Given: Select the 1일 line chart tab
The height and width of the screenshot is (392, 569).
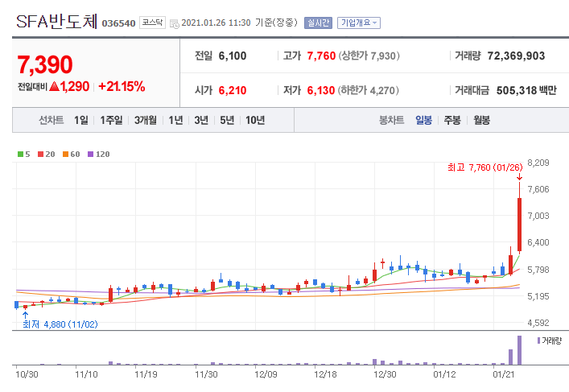Looking at the screenshot, I should [x=81, y=120].
